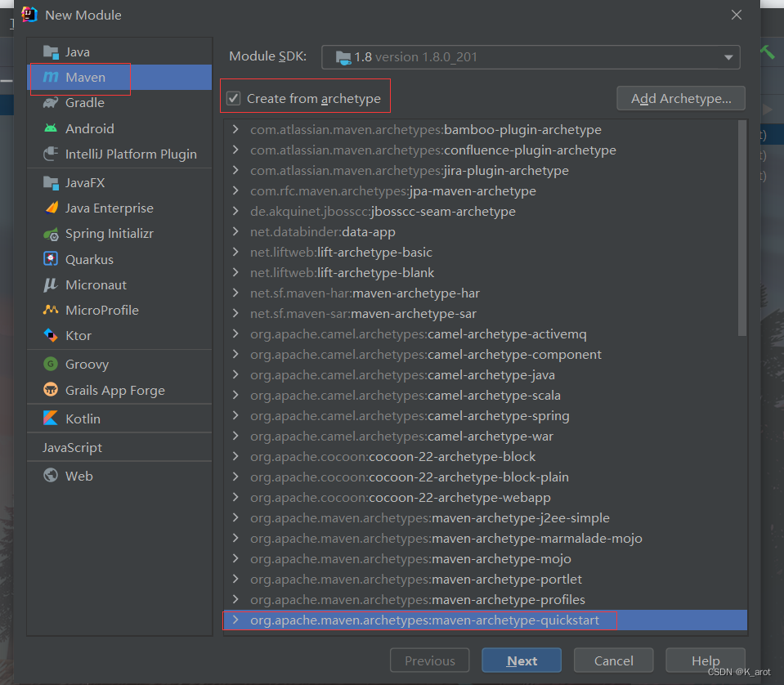Image resolution: width=784 pixels, height=685 pixels.
Task: Select camel-archetype-scala row
Action: [x=485, y=395]
